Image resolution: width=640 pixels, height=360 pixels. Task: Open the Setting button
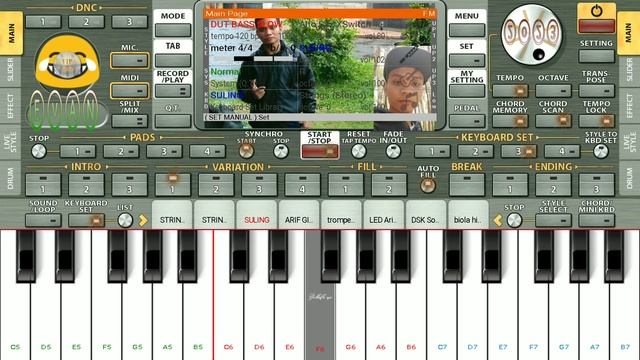point(596,56)
